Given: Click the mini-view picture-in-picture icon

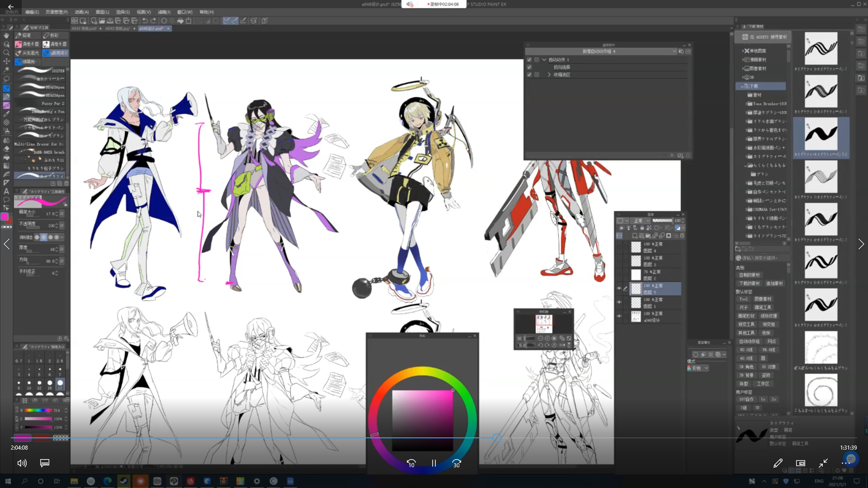Looking at the screenshot, I should (x=801, y=463).
